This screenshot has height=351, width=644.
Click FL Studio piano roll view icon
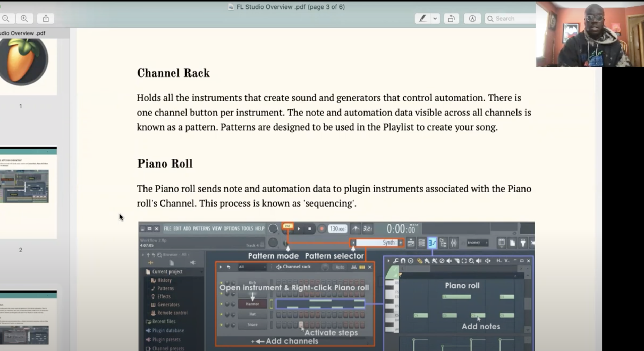[432, 243]
